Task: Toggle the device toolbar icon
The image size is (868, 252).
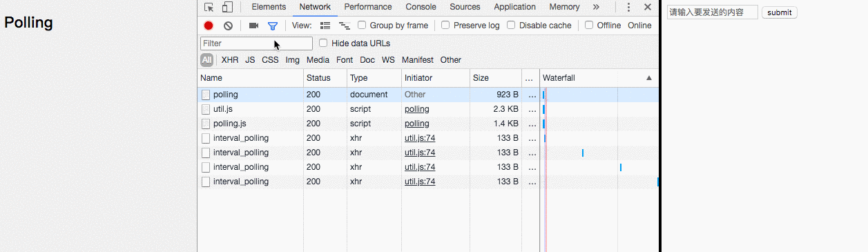Action: click(x=227, y=7)
